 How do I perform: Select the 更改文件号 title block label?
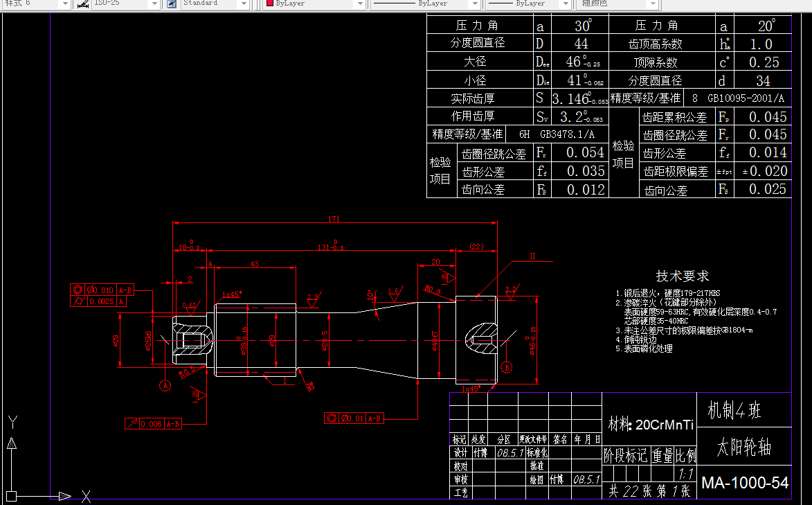coord(533,439)
